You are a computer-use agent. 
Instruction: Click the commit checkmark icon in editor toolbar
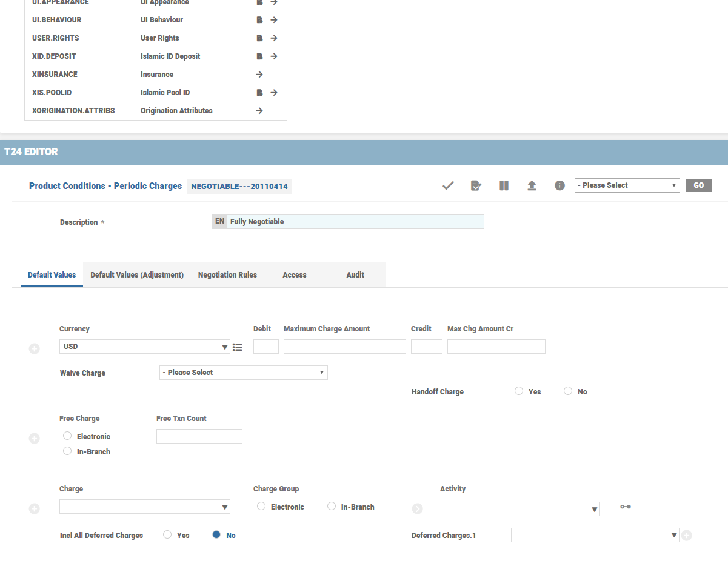point(448,185)
